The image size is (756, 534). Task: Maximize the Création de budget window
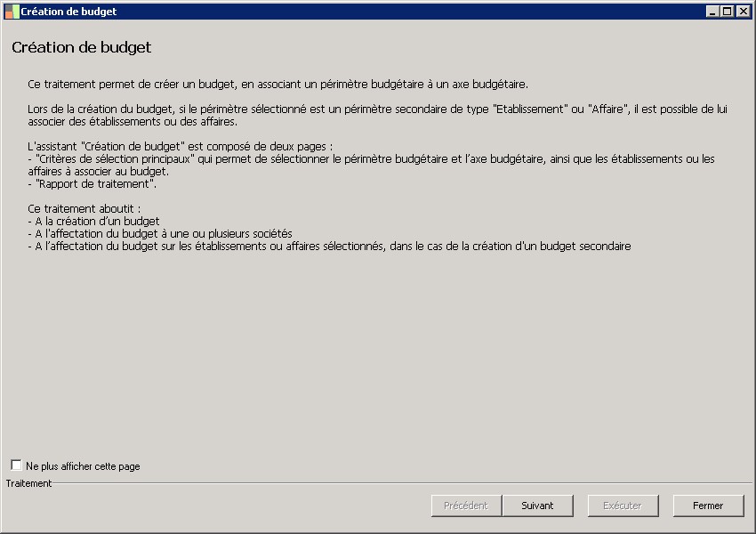(728, 12)
